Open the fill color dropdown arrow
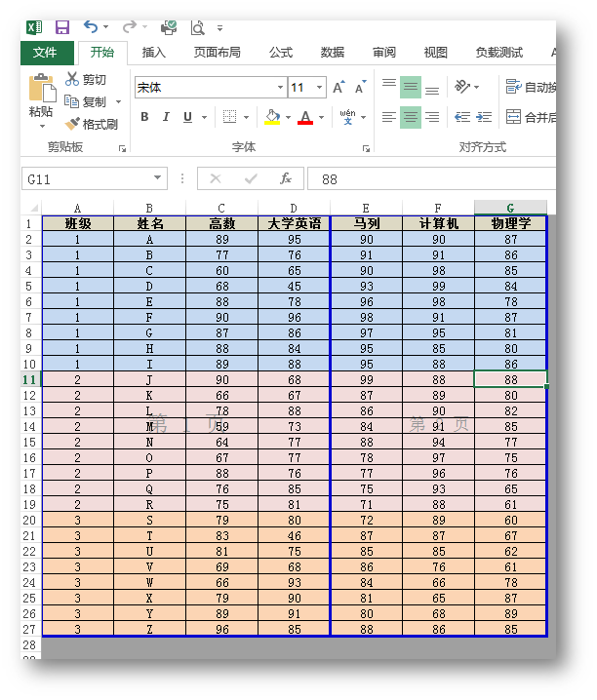The height and width of the screenshot is (700, 597). 288,117
